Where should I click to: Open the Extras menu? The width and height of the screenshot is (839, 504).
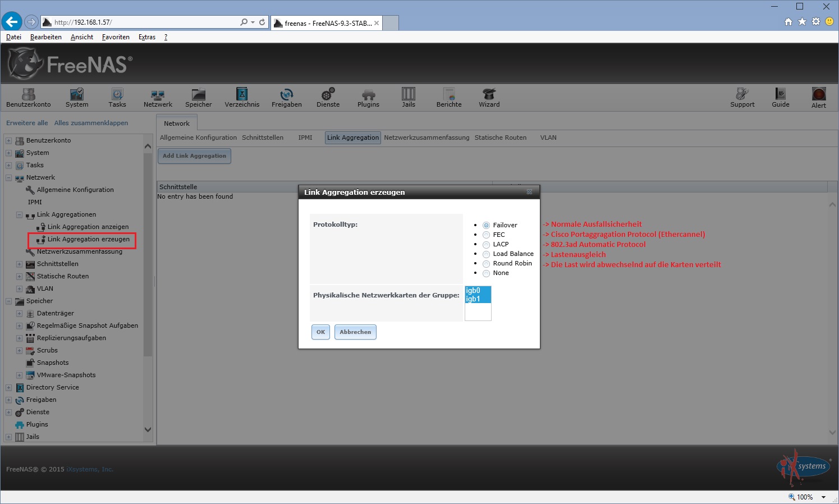(x=147, y=37)
